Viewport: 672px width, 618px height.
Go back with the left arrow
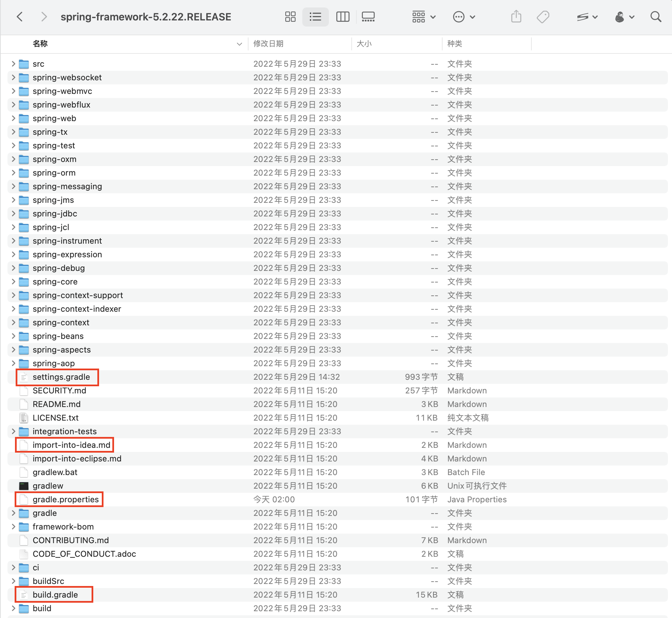pos(20,17)
